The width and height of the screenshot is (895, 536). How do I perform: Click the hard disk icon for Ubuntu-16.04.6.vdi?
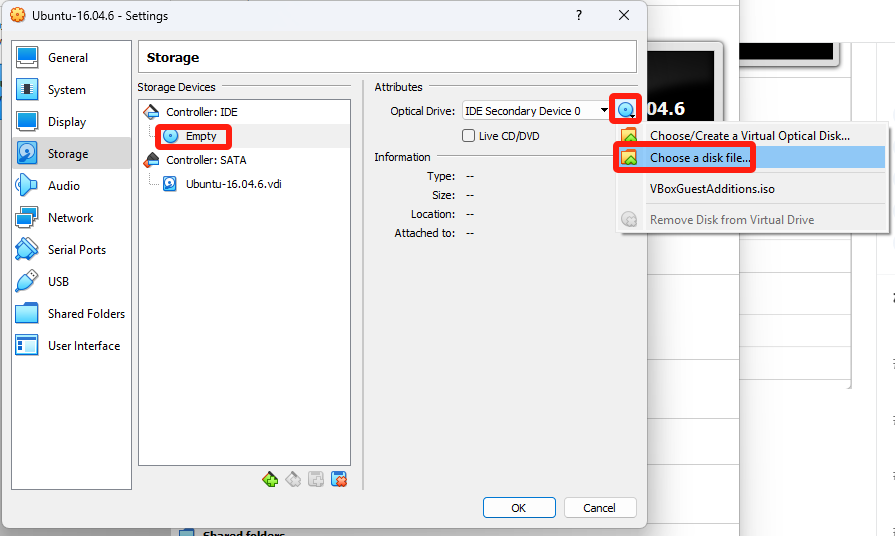[x=170, y=184]
